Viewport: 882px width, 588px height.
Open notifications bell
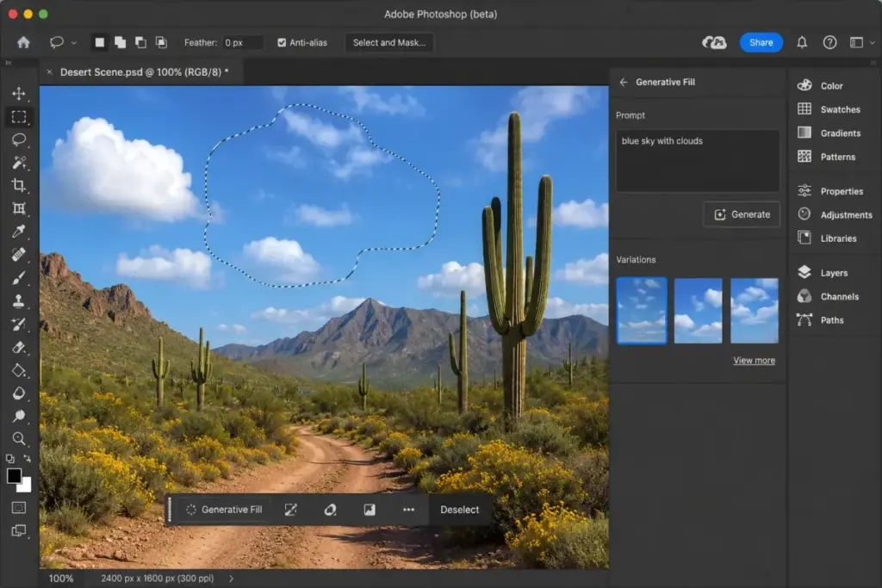[x=802, y=42]
